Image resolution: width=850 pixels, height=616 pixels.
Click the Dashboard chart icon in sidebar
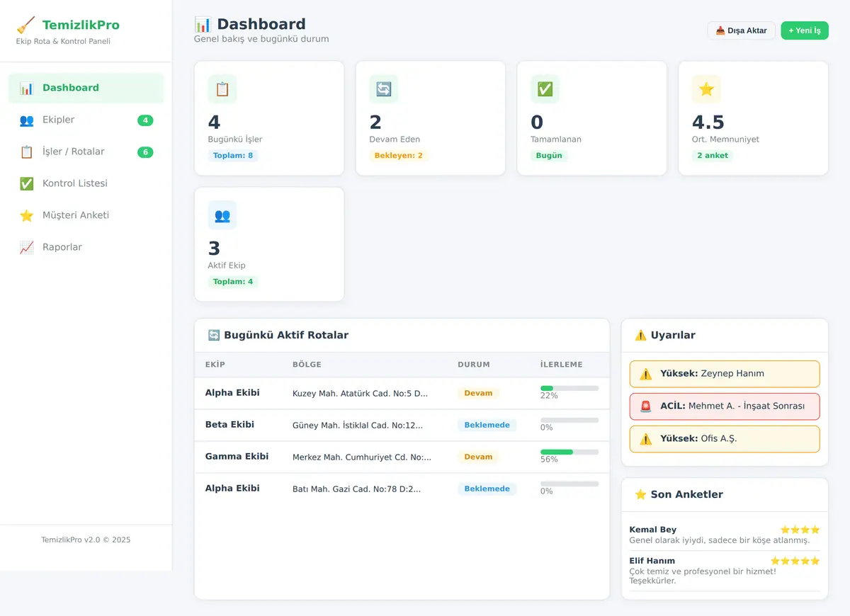click(x=27, y=89)
